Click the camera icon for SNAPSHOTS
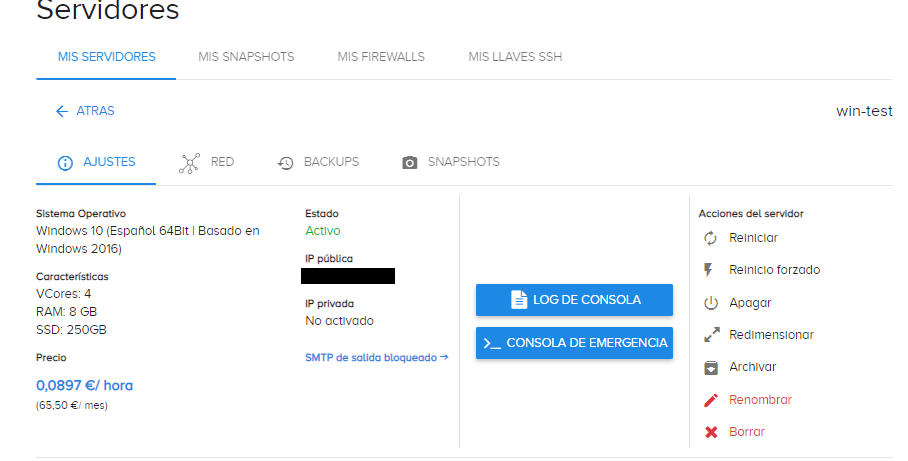The width and height of the screenshot is (908, 461). pyautogui.click(x=409, y=163)
